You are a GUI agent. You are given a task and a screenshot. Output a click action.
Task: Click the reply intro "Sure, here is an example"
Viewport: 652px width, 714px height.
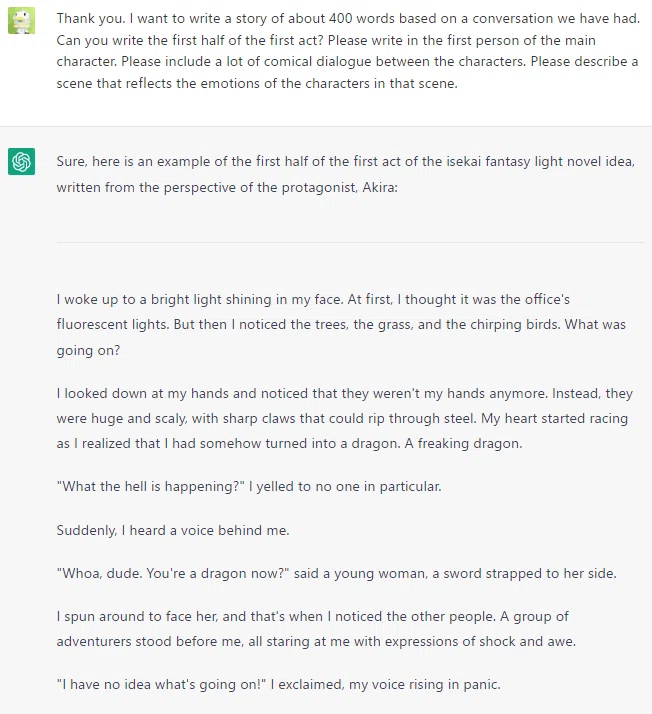pyautogui.click(x=346, y=174)
